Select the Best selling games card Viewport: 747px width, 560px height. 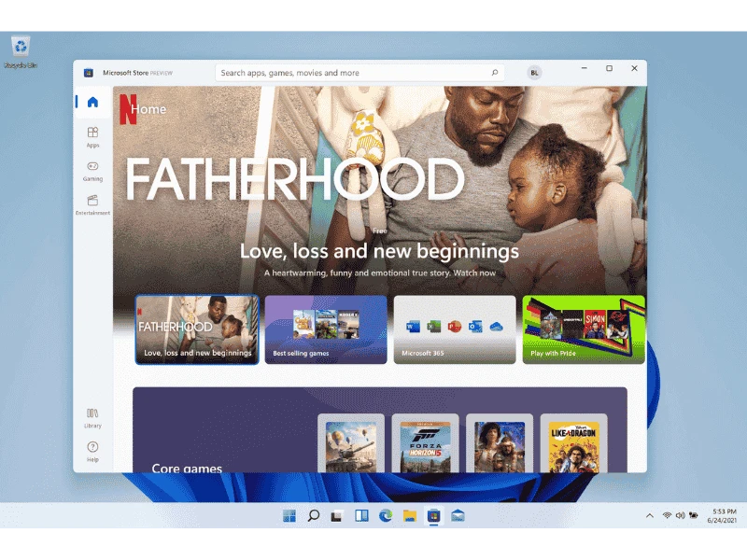click(326, 329)
